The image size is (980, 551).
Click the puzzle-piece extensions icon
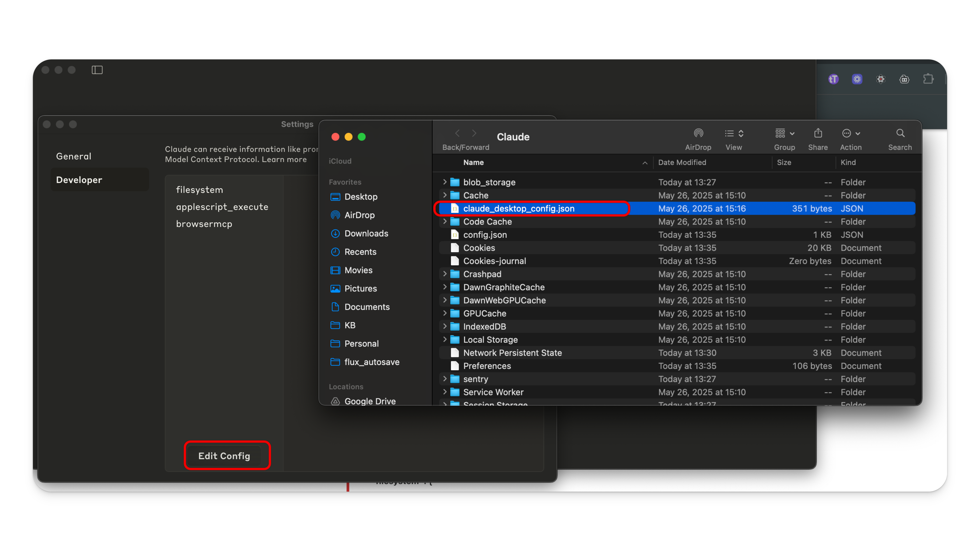point(928,79)
